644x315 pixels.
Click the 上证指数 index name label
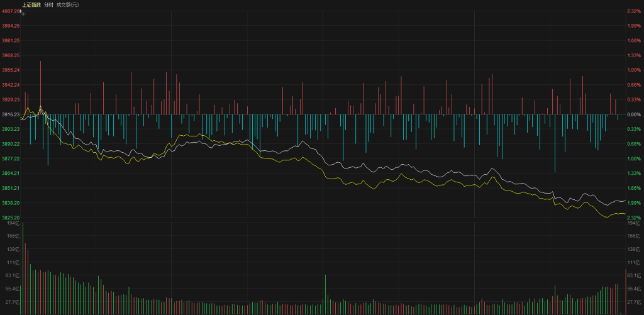31,4
